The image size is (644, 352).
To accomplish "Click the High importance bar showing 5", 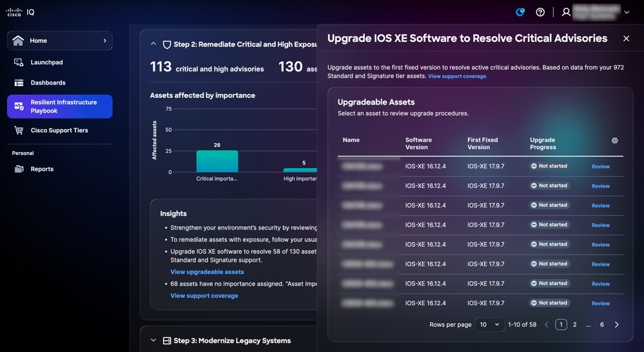I will coord(300,170).
